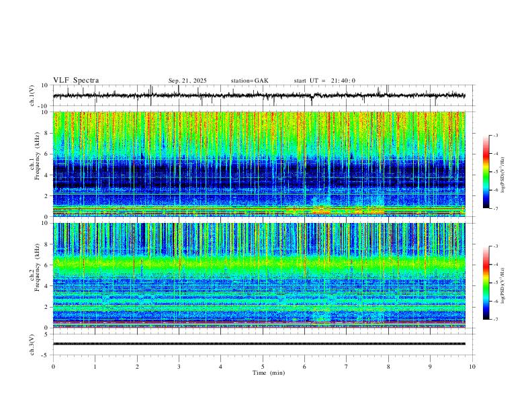Click the time axis tick label '0'
This screenshot has height=411, width=532.
(53, 367)
